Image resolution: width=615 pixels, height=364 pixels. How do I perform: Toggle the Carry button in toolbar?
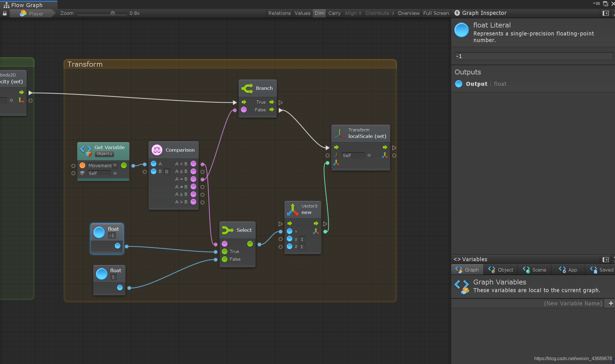click(x=334, y=13)
